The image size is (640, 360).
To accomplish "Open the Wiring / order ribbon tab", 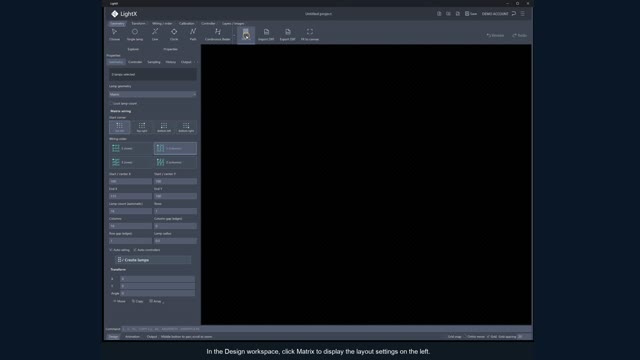I will coord(162,24).
